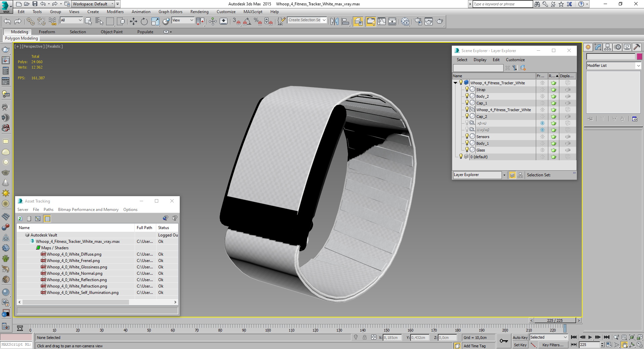This screenshot has height=349, width=644.
Task: Click the object color swatch in command panel
Action: click(639, 56)
